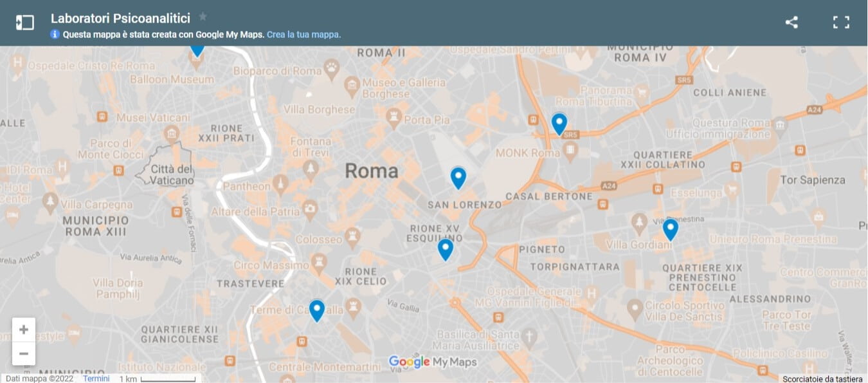Share this map
Screen dimensions: 868x383
coord(791,22)
